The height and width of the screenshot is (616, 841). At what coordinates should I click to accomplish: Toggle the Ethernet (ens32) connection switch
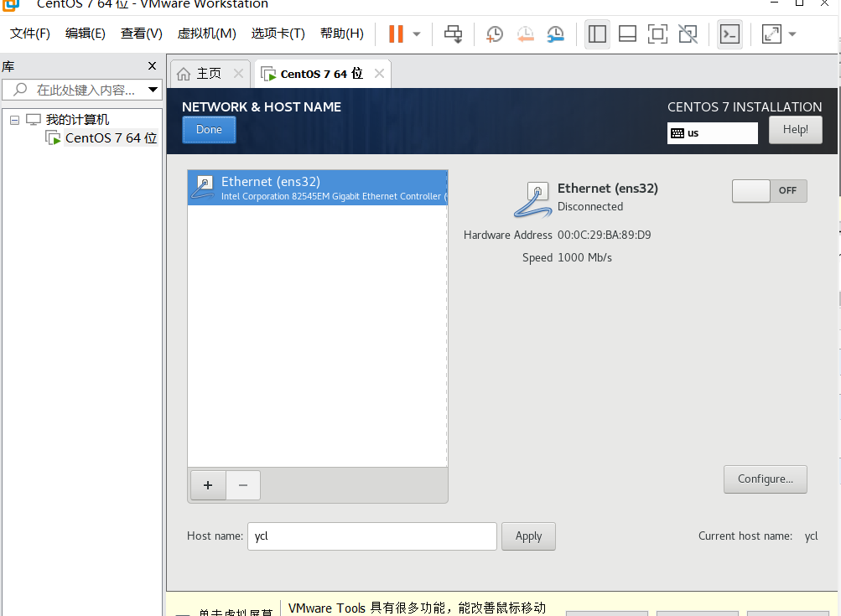point(769,191)
